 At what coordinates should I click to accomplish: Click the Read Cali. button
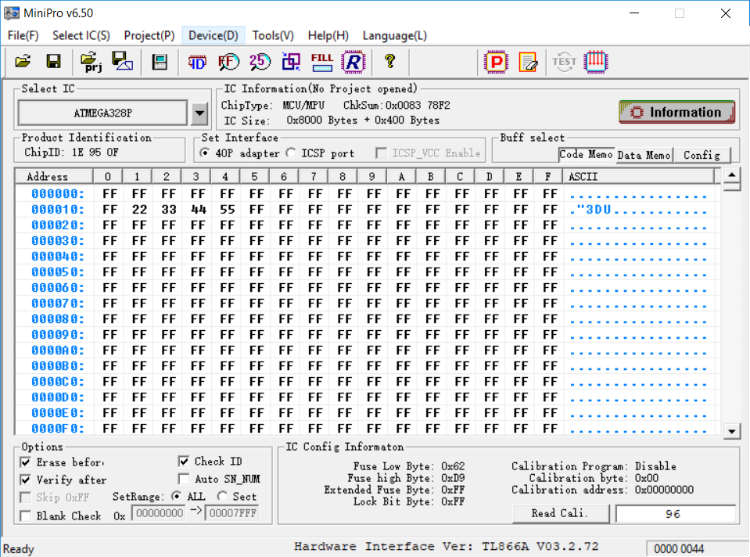561,513
